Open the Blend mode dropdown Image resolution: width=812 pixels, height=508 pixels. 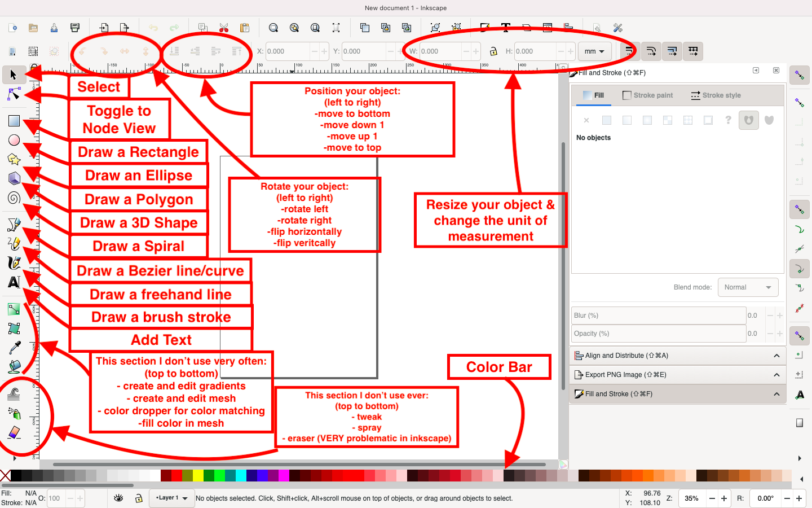pos(748,287)
